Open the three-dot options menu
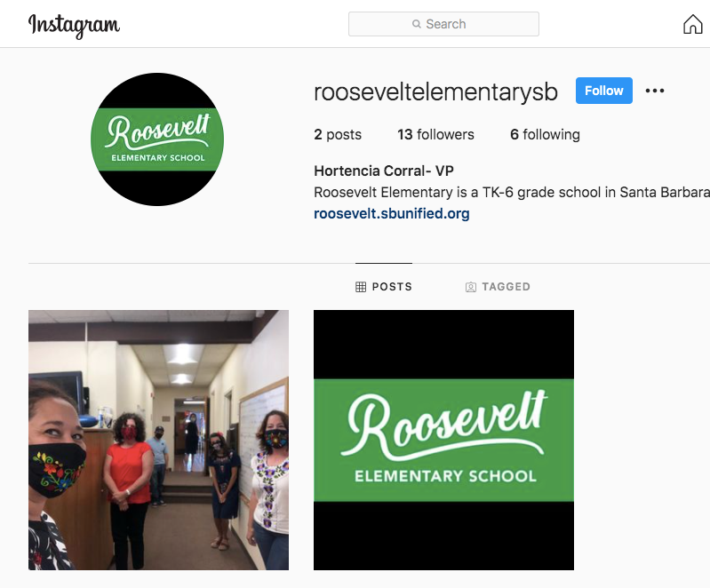Viewport: 710px width, 588px height. pyautogui.click(x=655, y=91)
